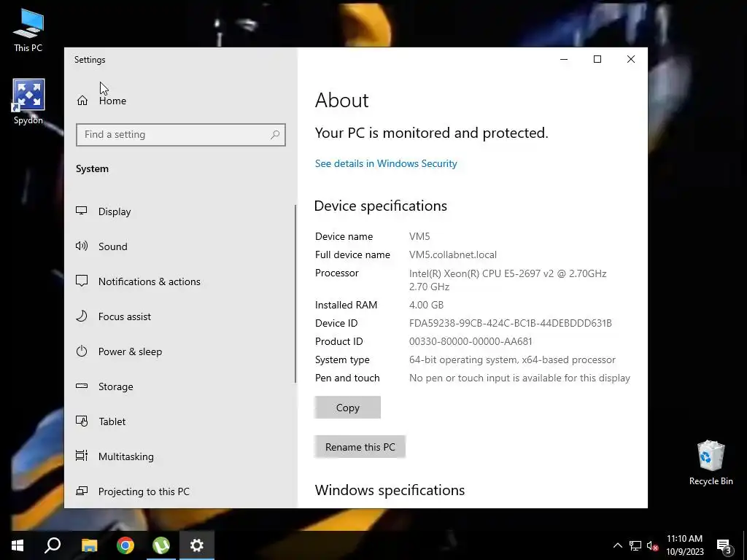Click the Focus assist moon icon
Image resolution: width=747 pixels, height=560 pixels.
click(82, 316)
